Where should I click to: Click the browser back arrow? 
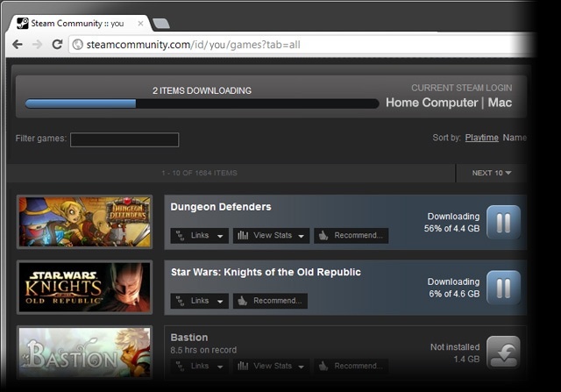(x=18, y=44)
